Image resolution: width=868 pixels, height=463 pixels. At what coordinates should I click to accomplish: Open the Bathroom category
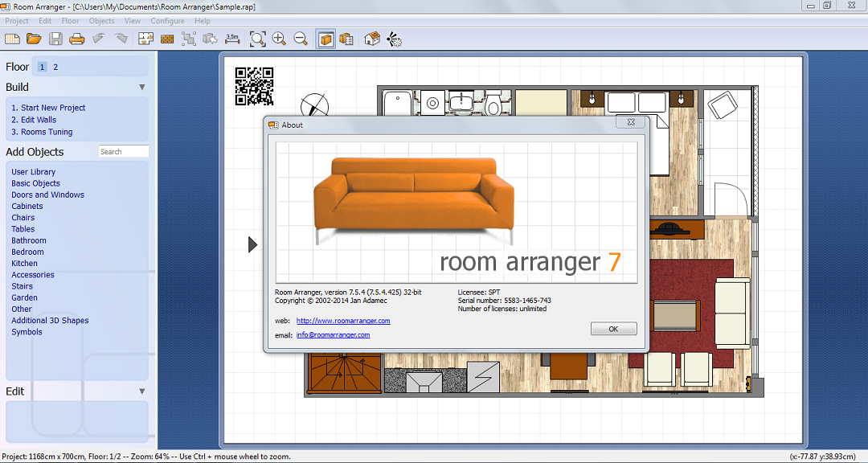[29, 240]
